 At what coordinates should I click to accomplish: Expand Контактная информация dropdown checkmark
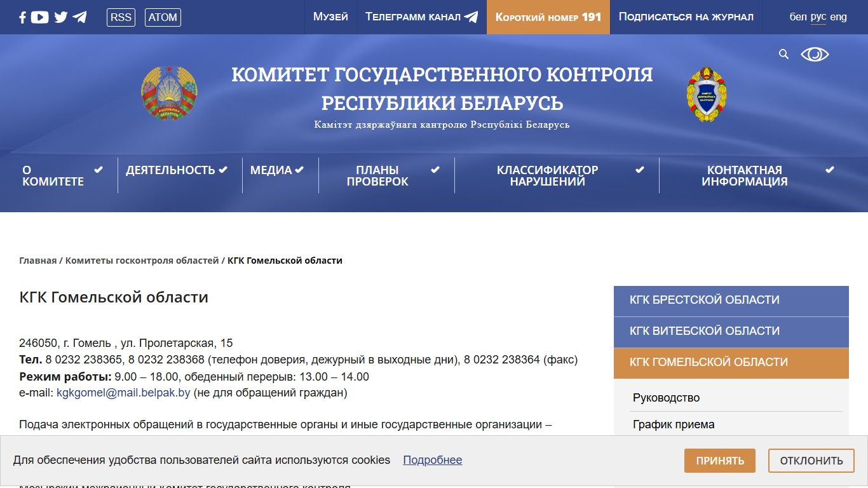point(829,170)
